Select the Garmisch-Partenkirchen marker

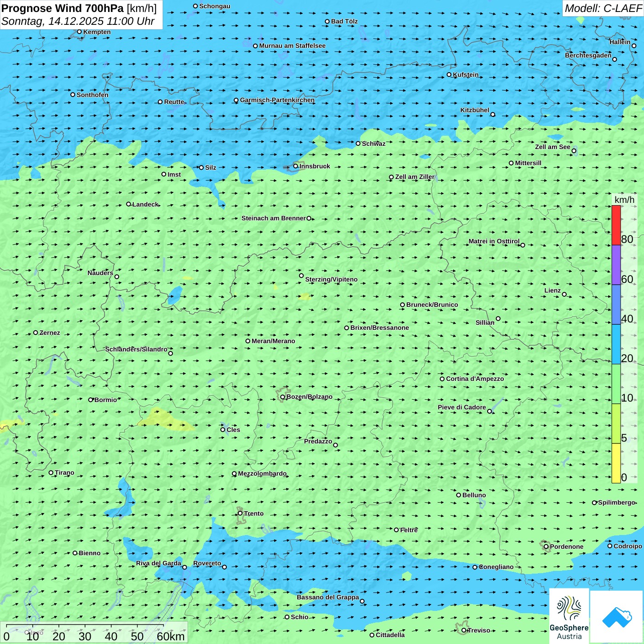236,100
